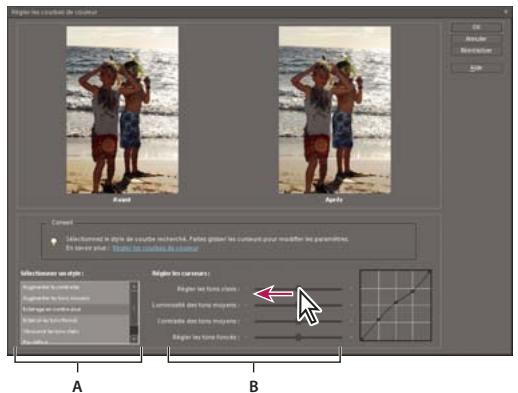Open help via Aide button
This screenshot has height=393, width=518.
[476, 68]
